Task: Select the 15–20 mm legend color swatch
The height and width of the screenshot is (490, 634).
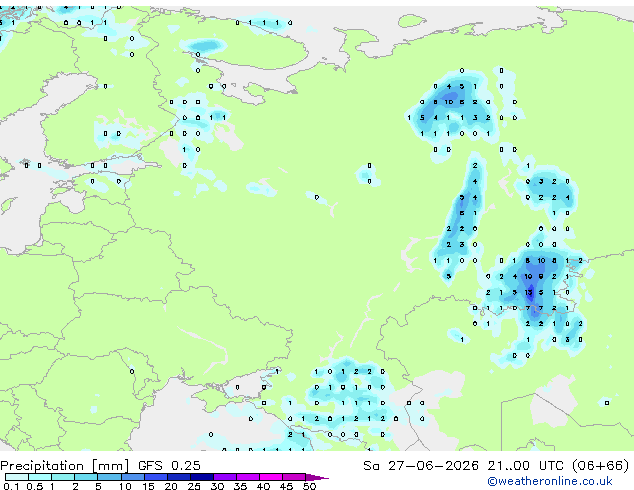Action: tap(156, 477)
